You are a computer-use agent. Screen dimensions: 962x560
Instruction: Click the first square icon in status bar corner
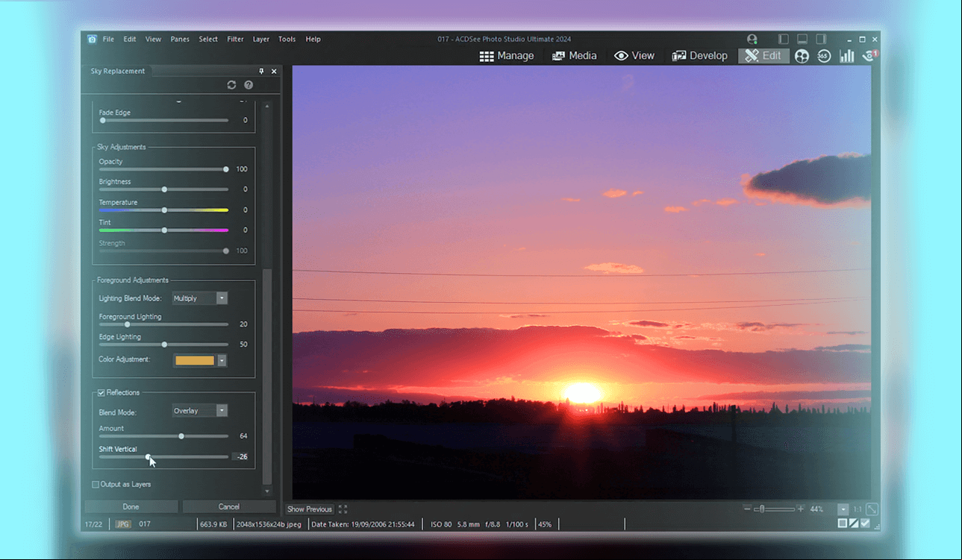(843, 523)
